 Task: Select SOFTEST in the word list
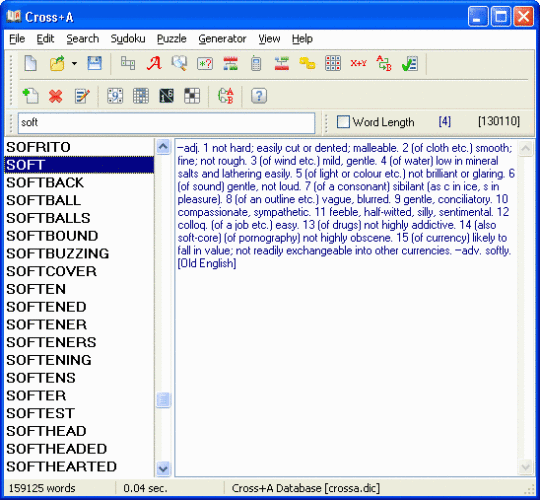click(x=79, y=413)
